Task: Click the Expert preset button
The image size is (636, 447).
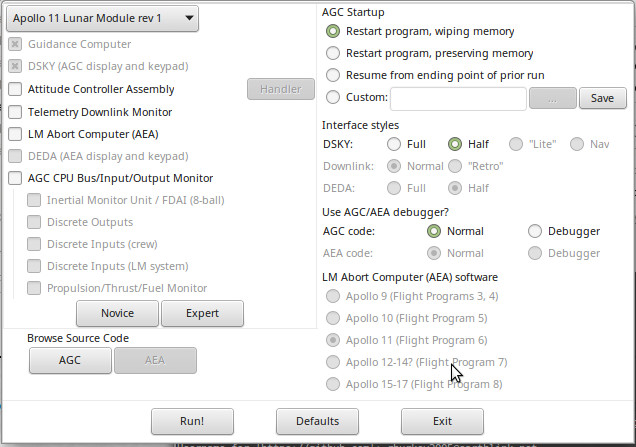Action: tap(202, 313)
